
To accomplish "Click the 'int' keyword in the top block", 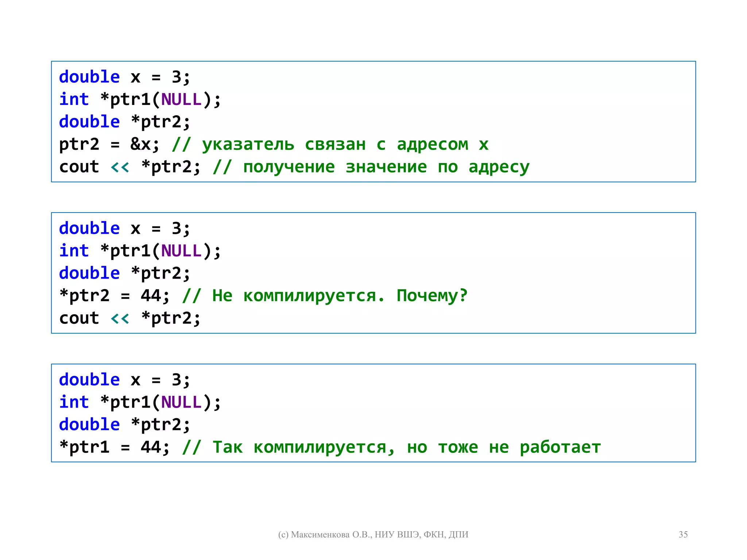I will (74, 100).
